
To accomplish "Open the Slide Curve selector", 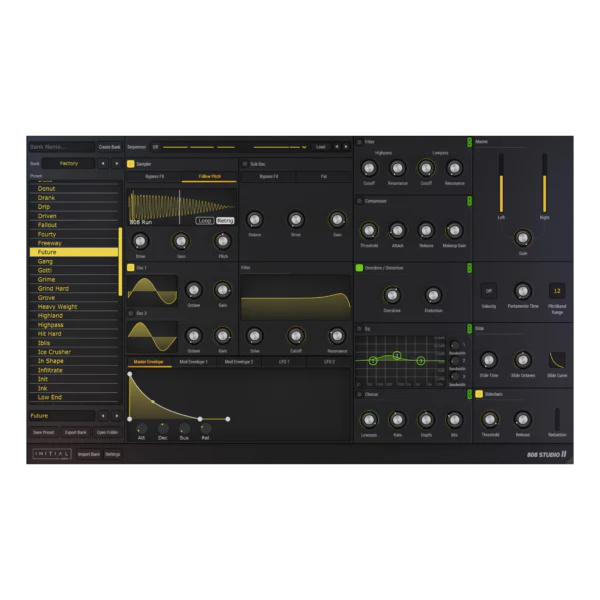I will click(x=557, y=360).
